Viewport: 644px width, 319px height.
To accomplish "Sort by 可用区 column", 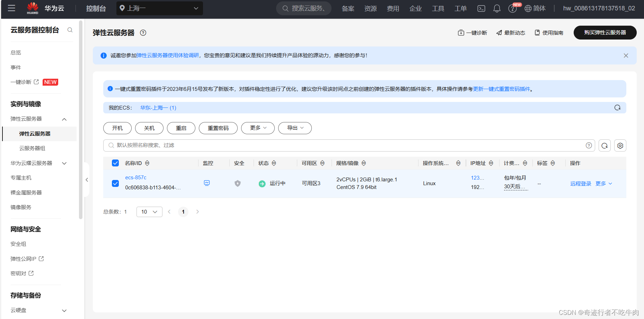I will pyautogui.click(x=322, y=163).
